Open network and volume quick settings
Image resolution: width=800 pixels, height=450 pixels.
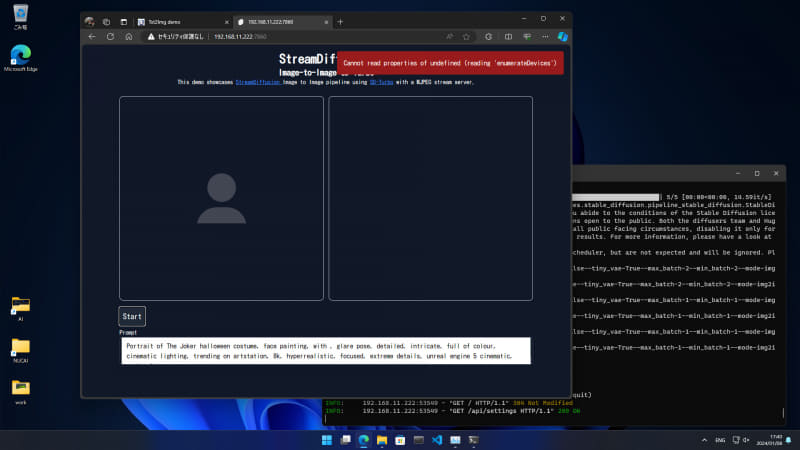coord(741,440)
